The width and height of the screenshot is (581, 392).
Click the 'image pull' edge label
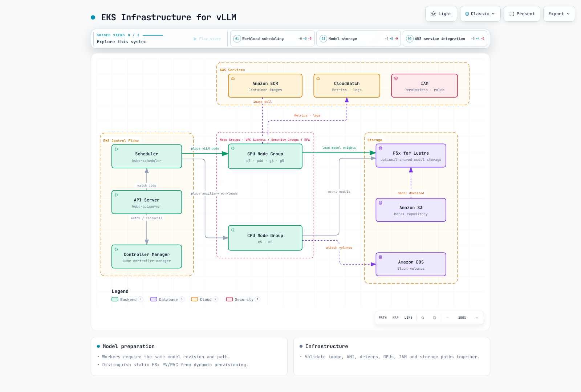[x=262, y=102]
